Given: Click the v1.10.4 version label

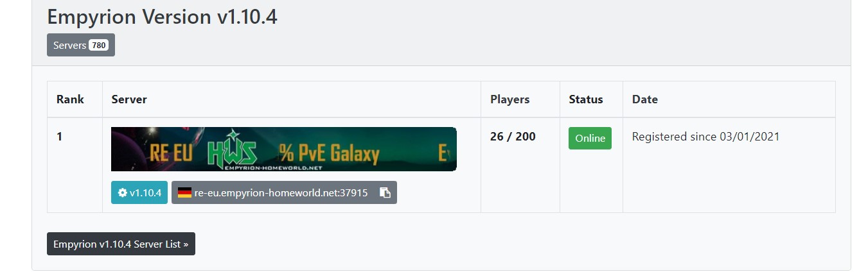Looking at the screenshot, I should (x=146, y=192).
